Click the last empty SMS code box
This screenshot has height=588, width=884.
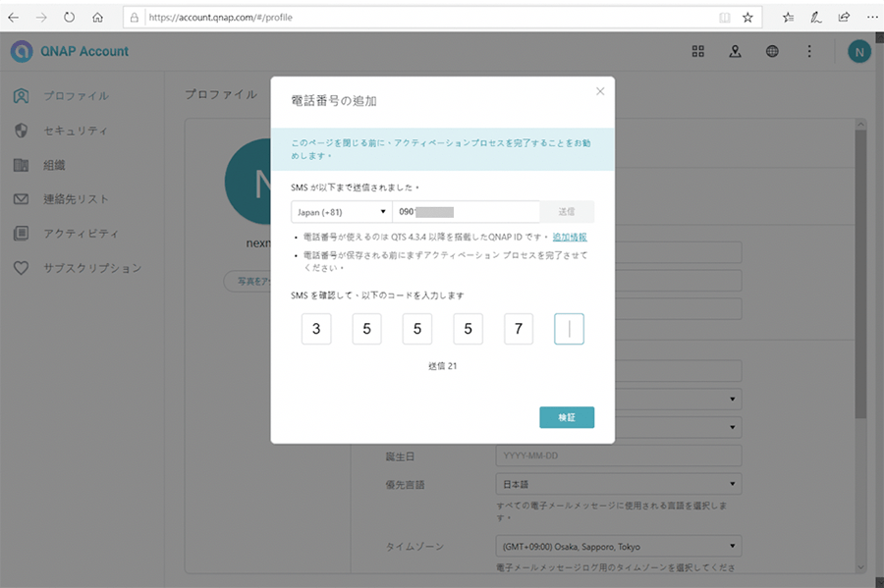point(569,329)
